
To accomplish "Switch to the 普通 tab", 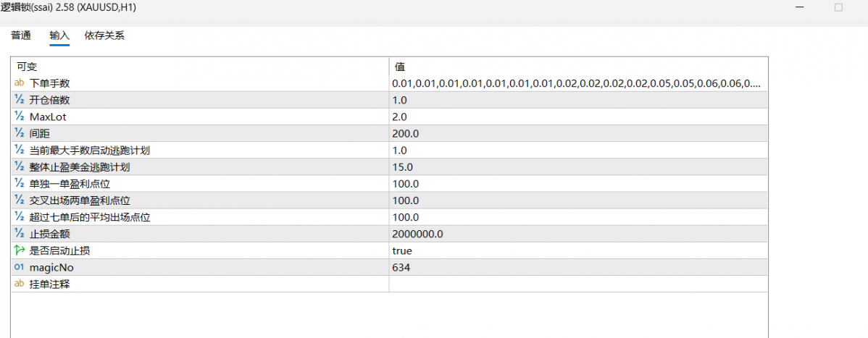I will pyautogui.click(x=21, y=36).
